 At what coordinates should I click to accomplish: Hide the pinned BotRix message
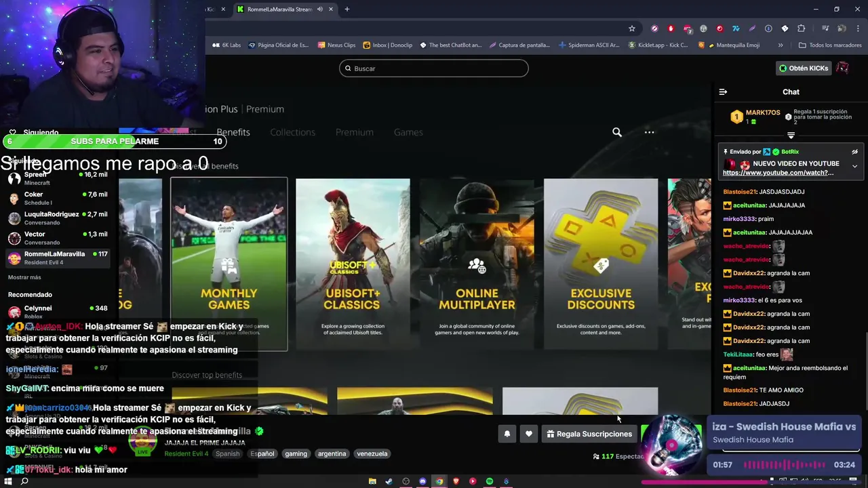pyautogui.click(x=854, y=152)
